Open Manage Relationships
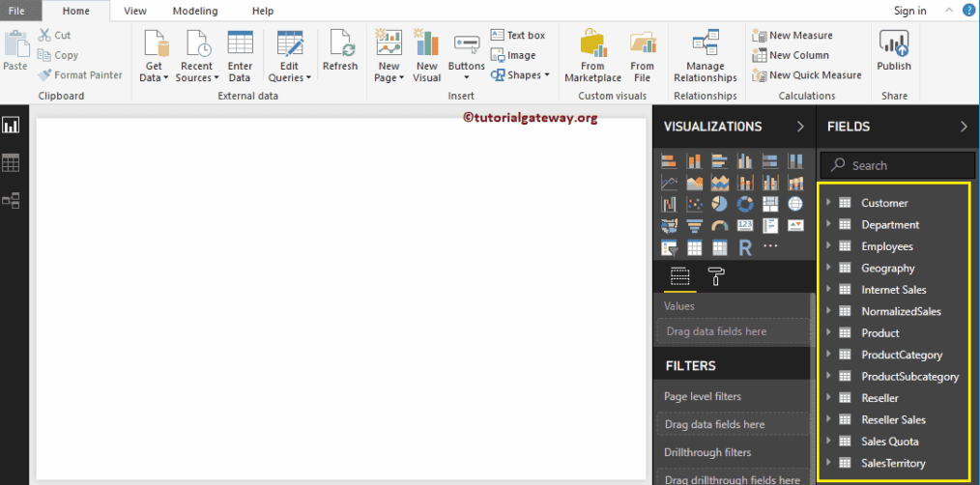The height and width of the screenshot is (485, 980). (705, 56)
